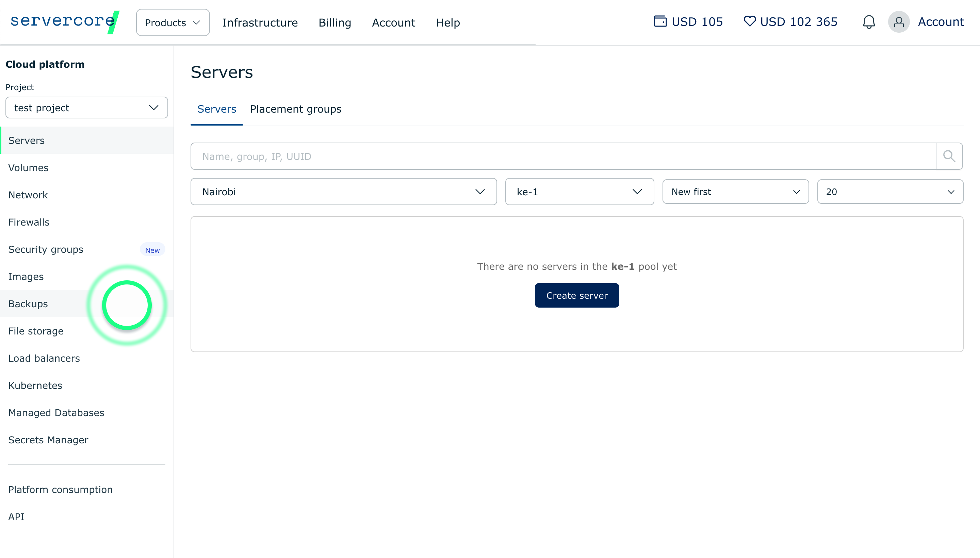Expand the test project selector
980x558 pixels.
87,108
